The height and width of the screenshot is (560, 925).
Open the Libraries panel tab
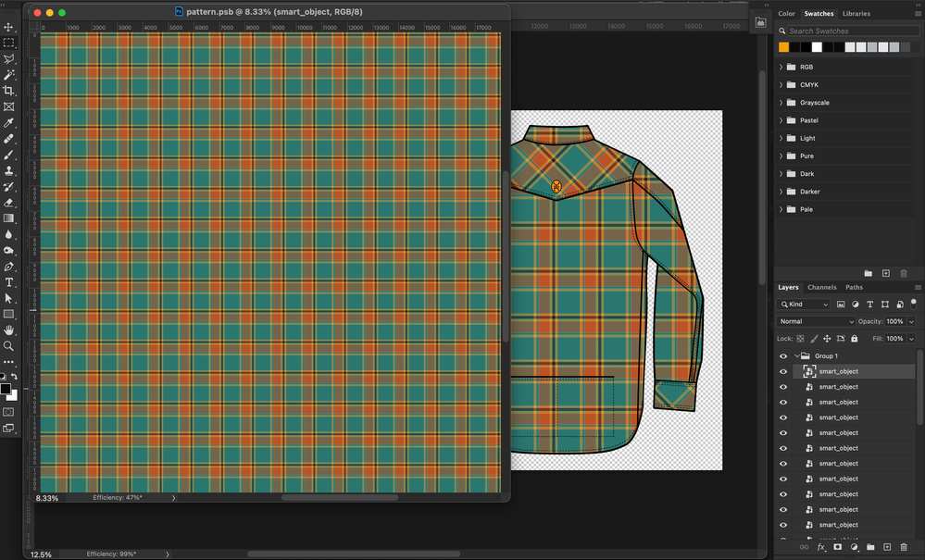click(x=856, y=14)
